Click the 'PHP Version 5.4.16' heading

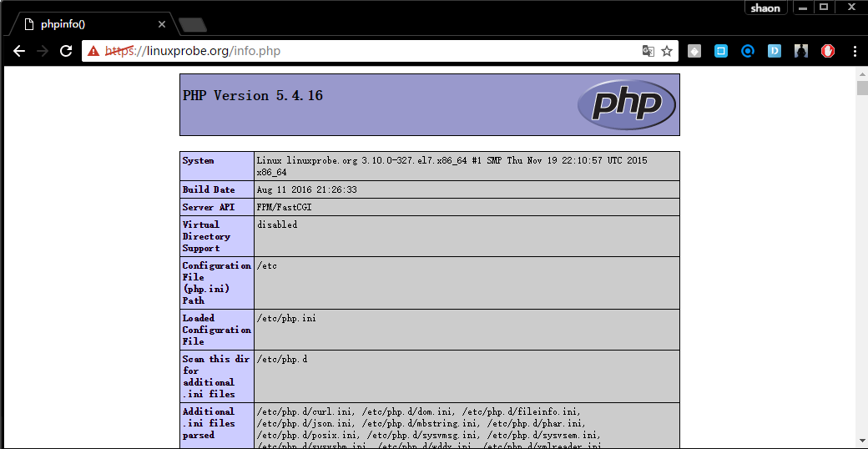tap(252, 96)
